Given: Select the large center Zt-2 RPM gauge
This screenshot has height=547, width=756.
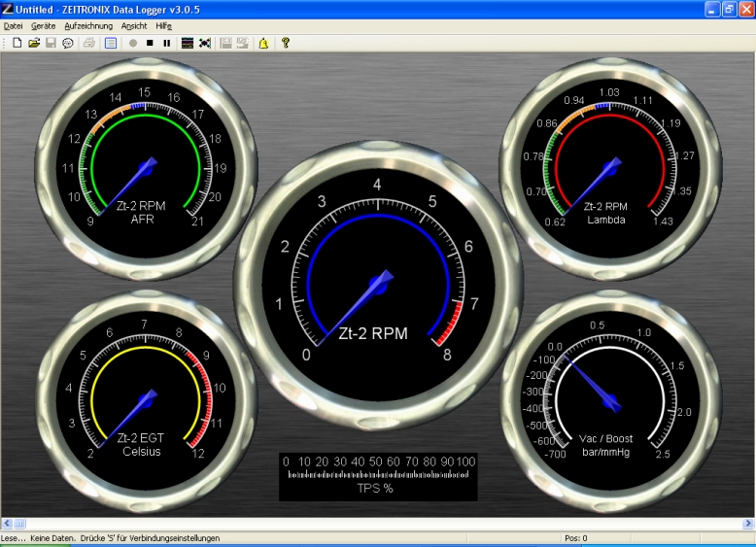Looking at the screenshot, I should (378, 286).
